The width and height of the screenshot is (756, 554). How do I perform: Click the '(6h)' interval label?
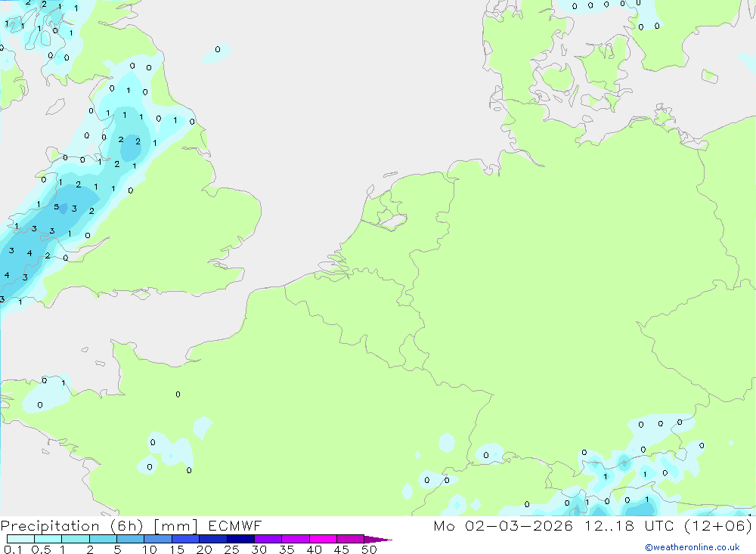[127, 526]
